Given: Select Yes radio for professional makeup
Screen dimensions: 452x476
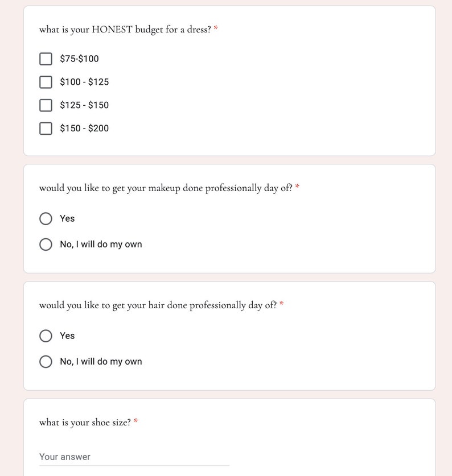Looking at the screenshot, I should (46, 218).
